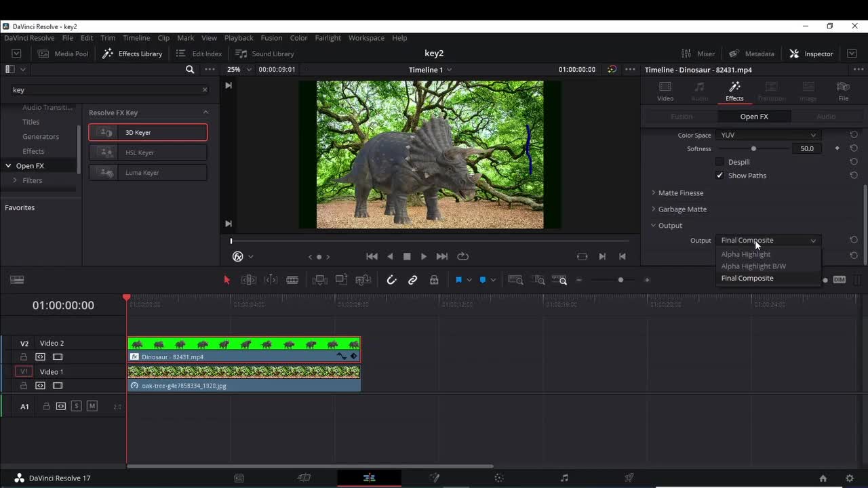The width and height of the screenshot is (868, 488).
Task: Select the 3D Keyer effect
Action: (148, 132)
